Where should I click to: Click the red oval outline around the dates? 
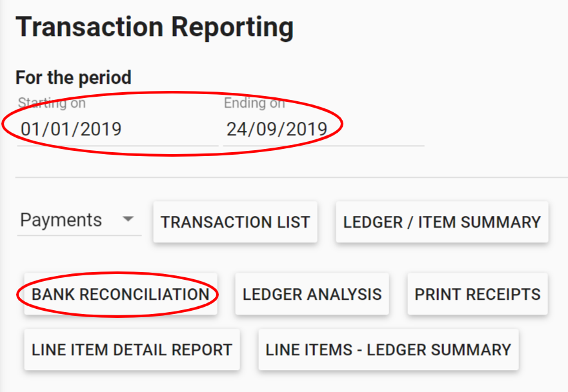click(x=173, y=93)
